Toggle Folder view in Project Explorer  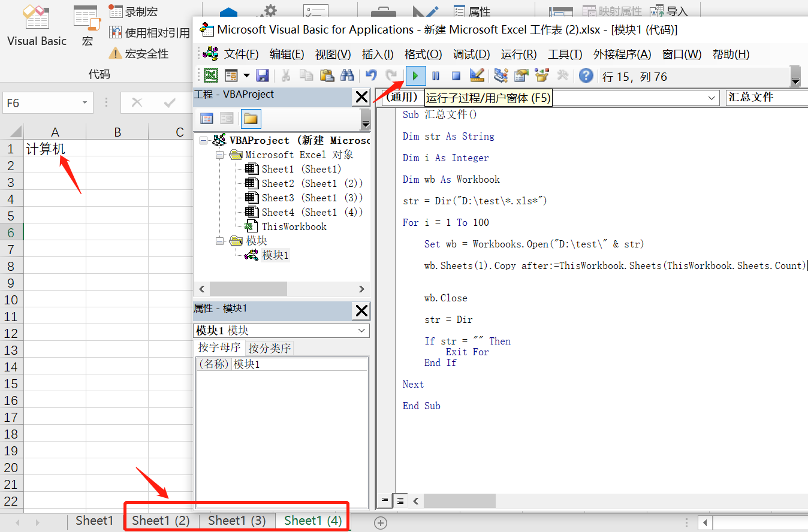(251, 119)
